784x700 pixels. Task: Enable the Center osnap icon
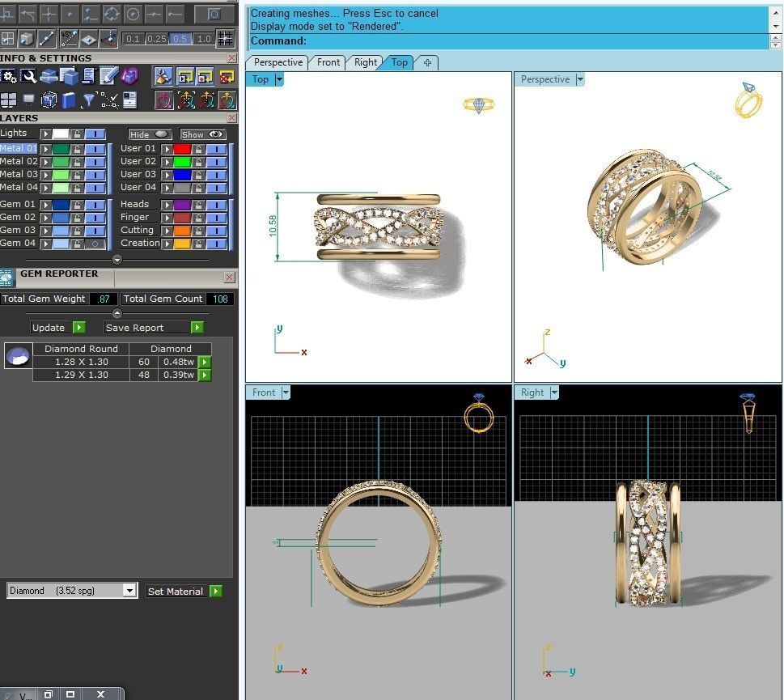[x=133, y=14]
